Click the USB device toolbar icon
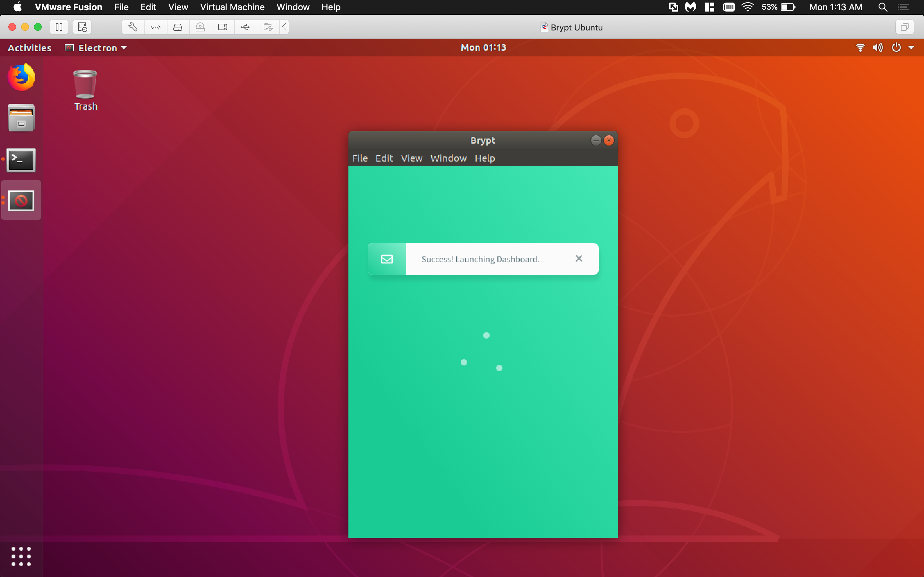Viewport: 924px width, 577px height. [245, 27]
